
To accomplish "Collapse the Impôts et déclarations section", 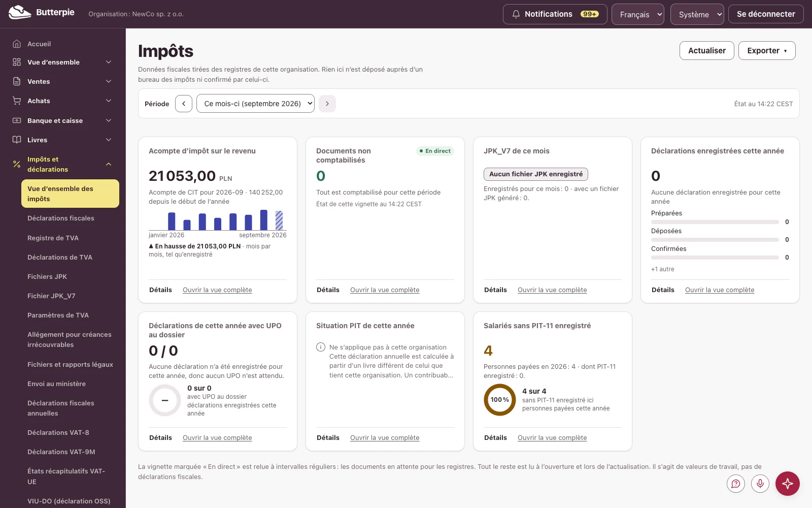I will tap(109, 164).
